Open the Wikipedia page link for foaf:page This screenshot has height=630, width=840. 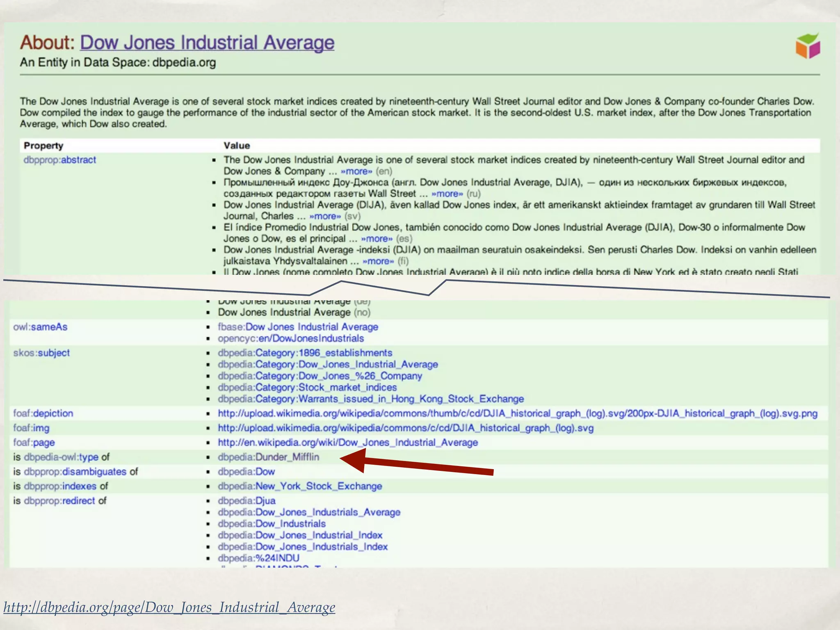click(347, 443)
